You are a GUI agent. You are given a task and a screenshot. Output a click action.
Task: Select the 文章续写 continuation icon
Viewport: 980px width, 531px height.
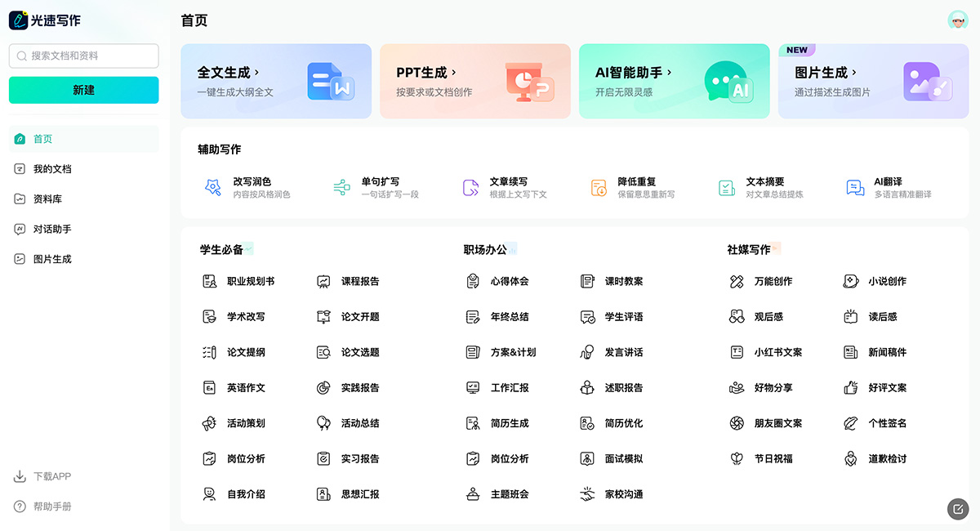pyautogui.click(x=470, y=188)
